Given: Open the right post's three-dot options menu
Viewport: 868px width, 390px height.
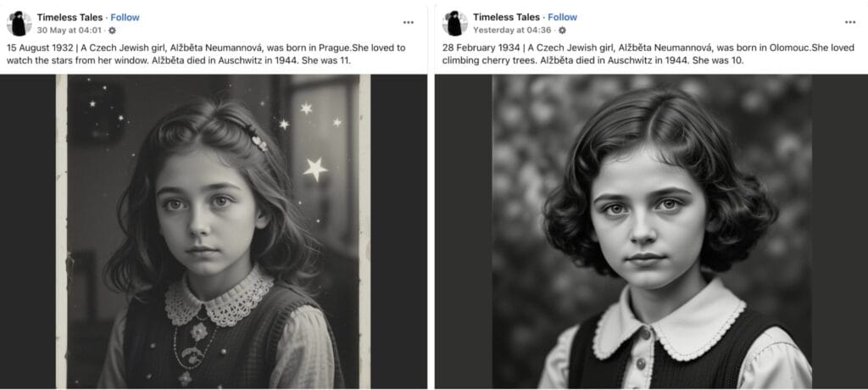Looking at the screenshot, I should click(849, 22).
